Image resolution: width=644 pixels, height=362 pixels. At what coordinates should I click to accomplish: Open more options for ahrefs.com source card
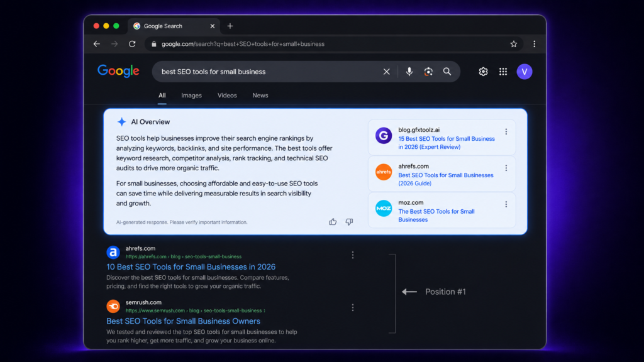pos(506,168)
